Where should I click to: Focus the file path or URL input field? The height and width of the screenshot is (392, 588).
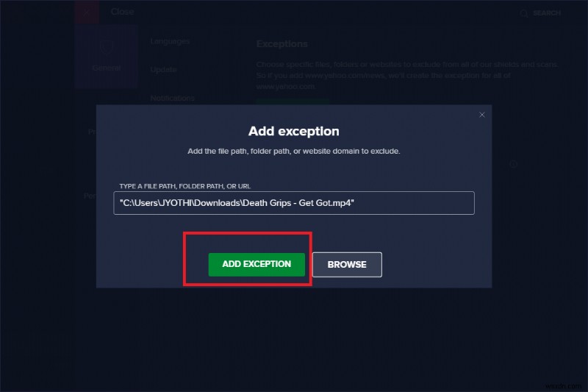(x=294, y=203)
